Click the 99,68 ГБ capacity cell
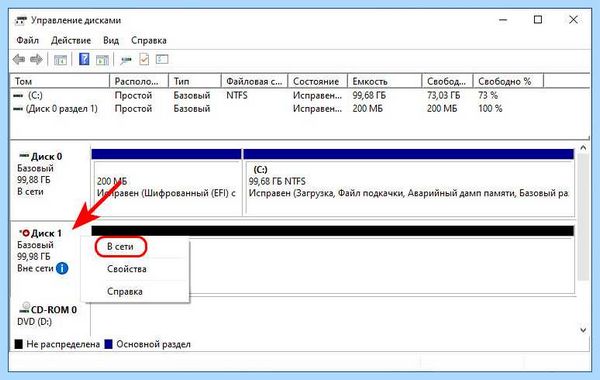The width and height of the screenshot is (600, 380). click(x=369, y=95)
